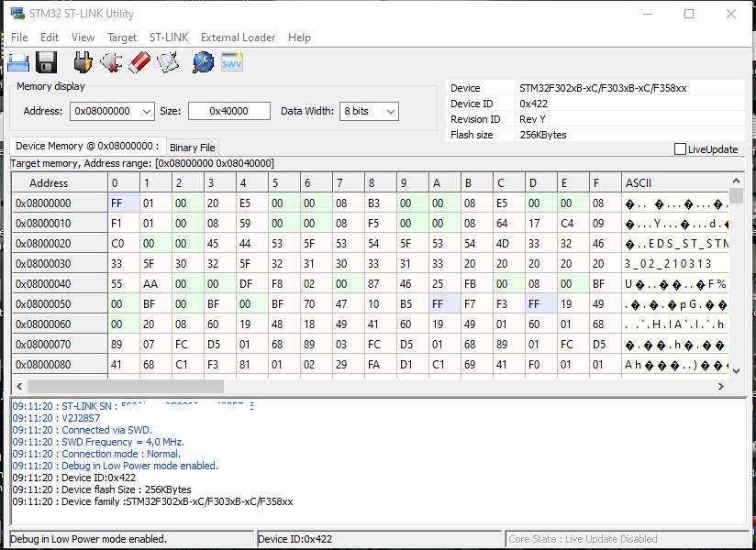The height and width of the screenshot is (550, 756).
Task: Switch to the Binary File tab
Action: (x=193, y=148)
